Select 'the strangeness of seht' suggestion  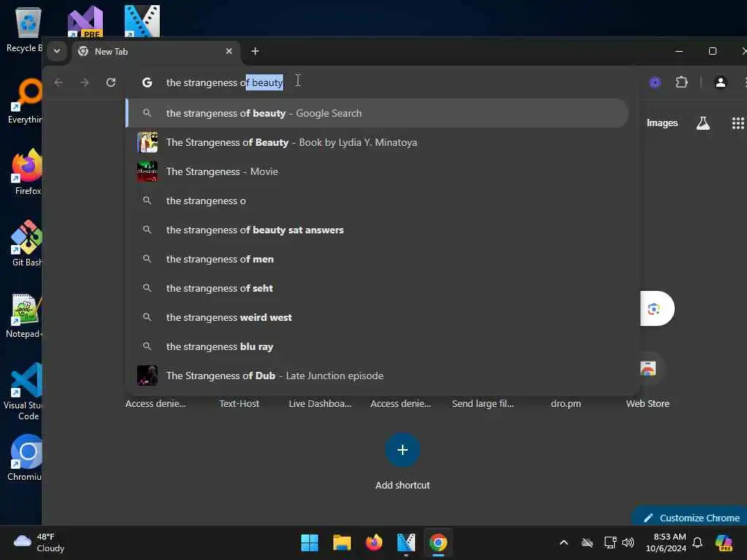coord(377,288)
